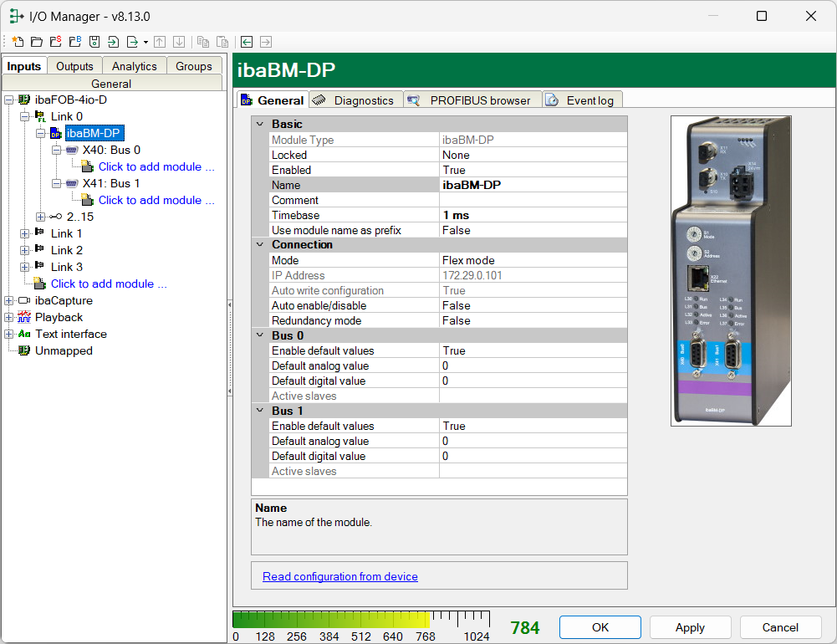The image size is (837, 644).
Task: Open the dropdown arrow next to Export icon
Action: pos(145,42)
